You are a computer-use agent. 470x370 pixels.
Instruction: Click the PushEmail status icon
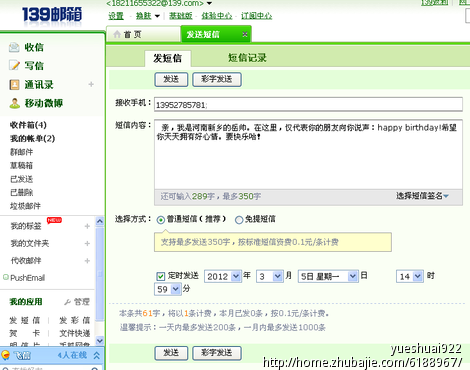tap(6, 277)
